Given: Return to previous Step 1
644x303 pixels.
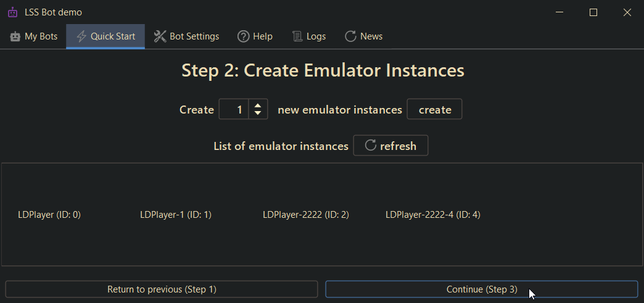Looking at the screenshot, I should (x=162, y=289).
